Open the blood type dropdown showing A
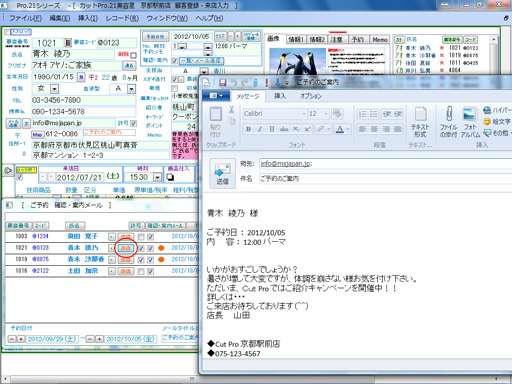The height and width of the screenshot is (384, 512). (132, 89)
